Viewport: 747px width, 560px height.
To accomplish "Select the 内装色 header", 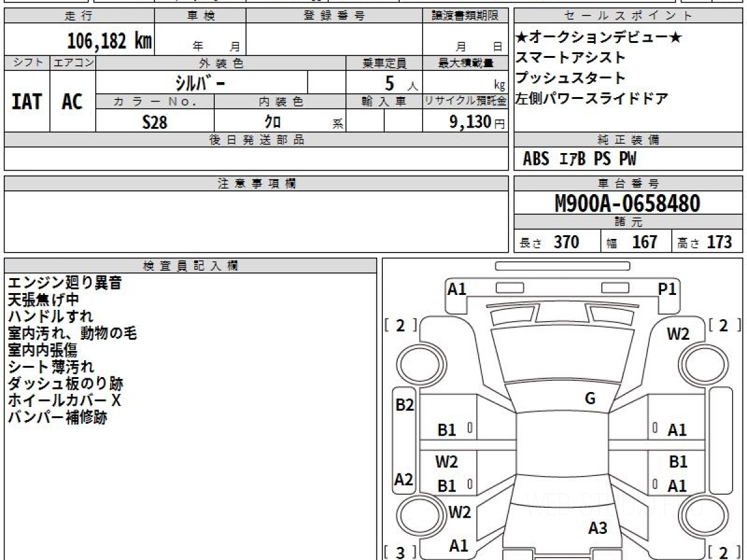I will [280, 101].
